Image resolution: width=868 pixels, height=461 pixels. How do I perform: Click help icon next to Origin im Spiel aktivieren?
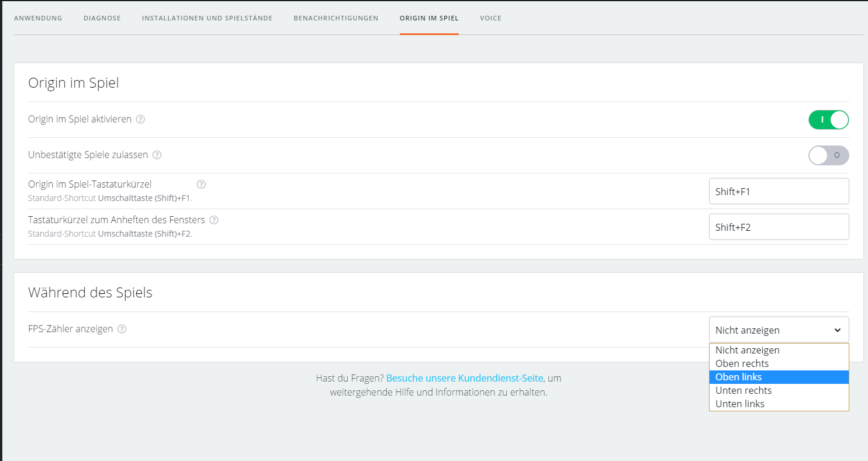click(x=140, y=119)
